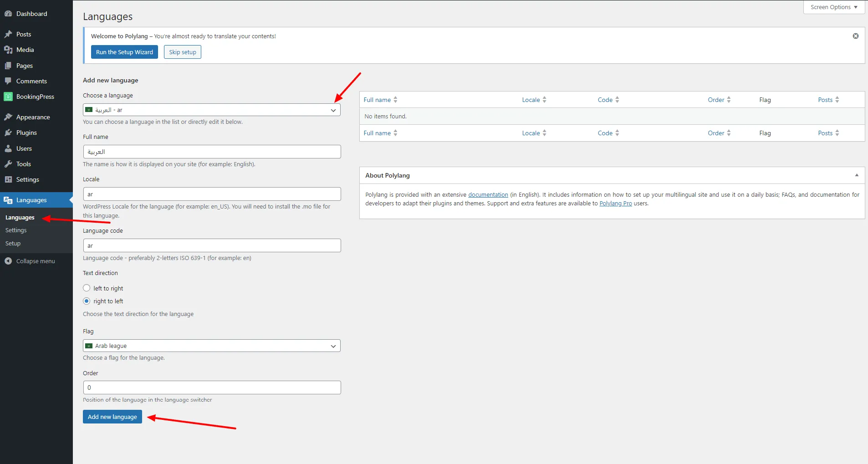This screenshot has width=868, height=464.
Task: Click sort arrows beside bottom Locale header
Action: pyautogui.click(x=544, y=133)
